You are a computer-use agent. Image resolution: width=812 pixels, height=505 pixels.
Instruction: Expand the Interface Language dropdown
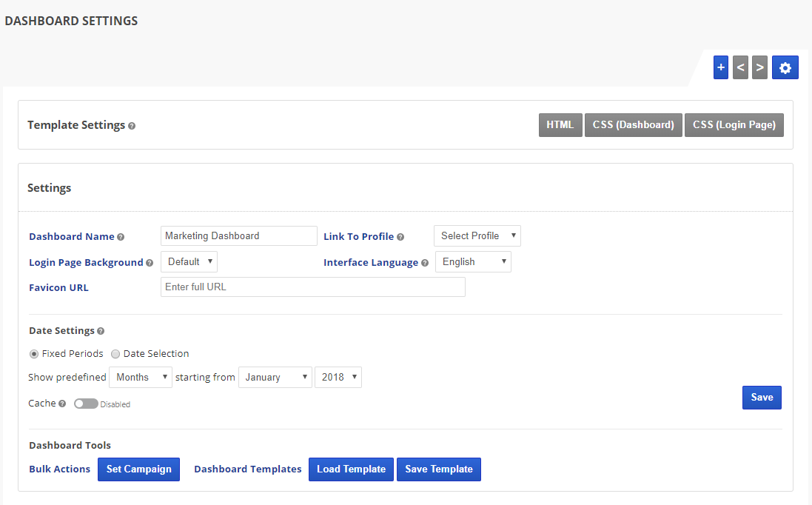472,262
